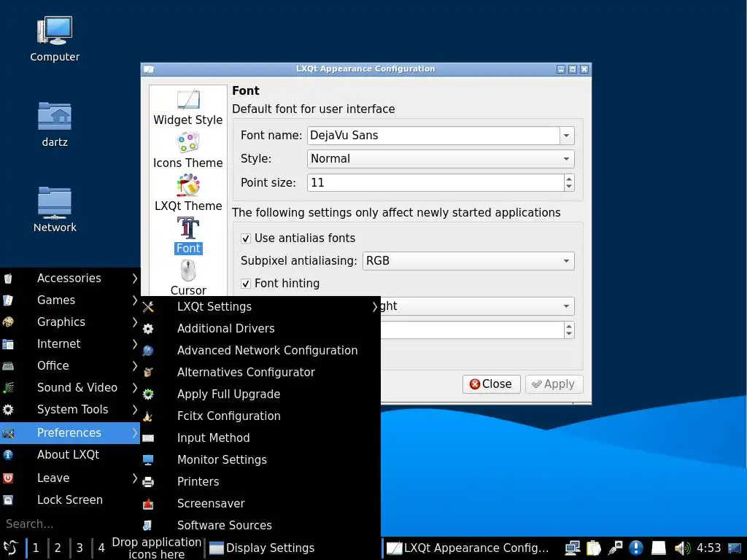Screen dimensions: 747x560
Task: Launch Alternatives Configurator entry
Action: point(260,373)
